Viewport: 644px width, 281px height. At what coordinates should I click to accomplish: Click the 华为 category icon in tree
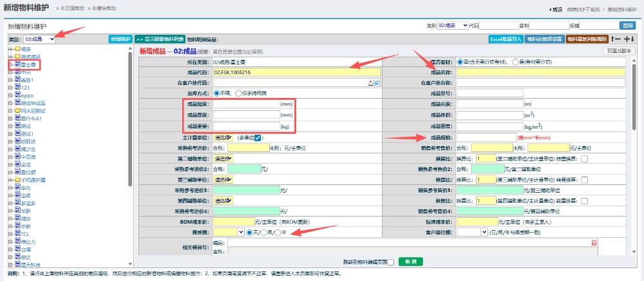[18, 188]
